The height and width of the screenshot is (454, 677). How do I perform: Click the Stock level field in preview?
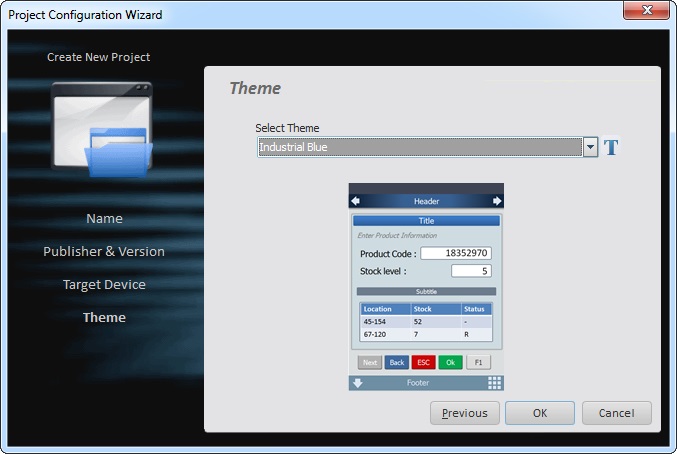point(470,271)
